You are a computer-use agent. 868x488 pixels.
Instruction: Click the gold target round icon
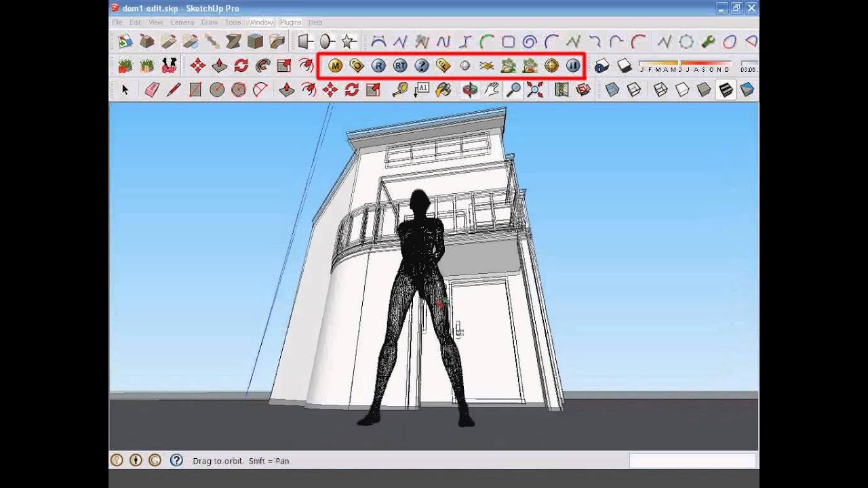(x=551, y=66)
